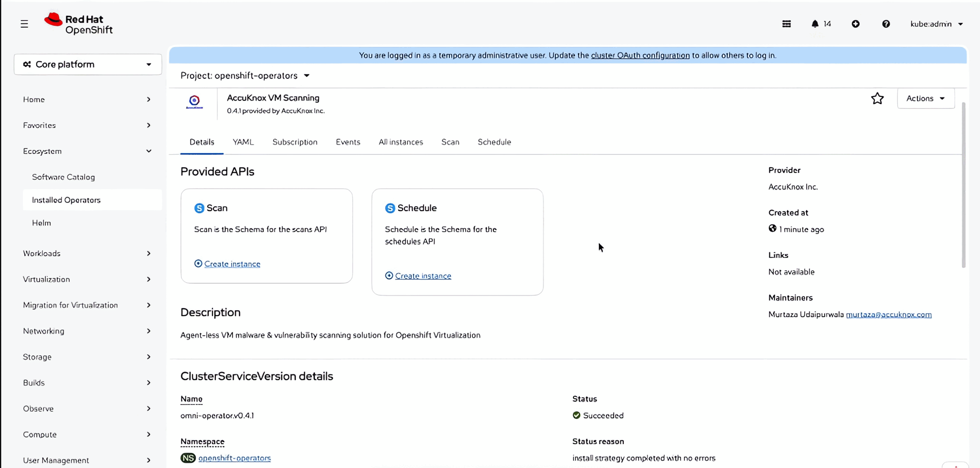Click the ClusterServiceVersion details heading
This screenshot has height=468, width=980.
pos(257,376)
